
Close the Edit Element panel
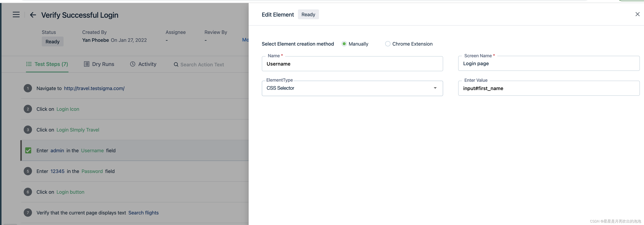click(x=637, y=14)
